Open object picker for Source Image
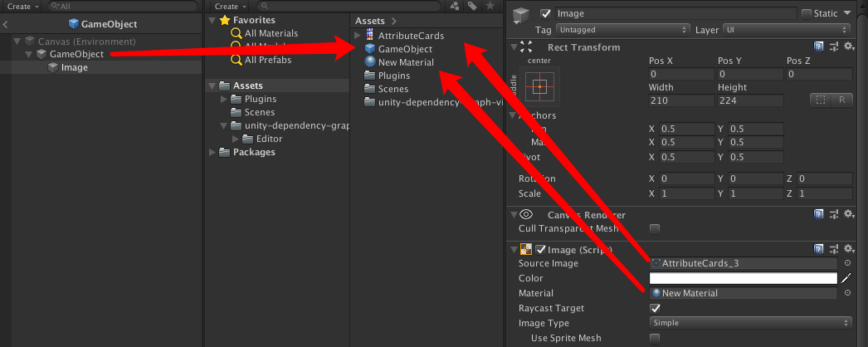868x347 pixels. (847, 263)
